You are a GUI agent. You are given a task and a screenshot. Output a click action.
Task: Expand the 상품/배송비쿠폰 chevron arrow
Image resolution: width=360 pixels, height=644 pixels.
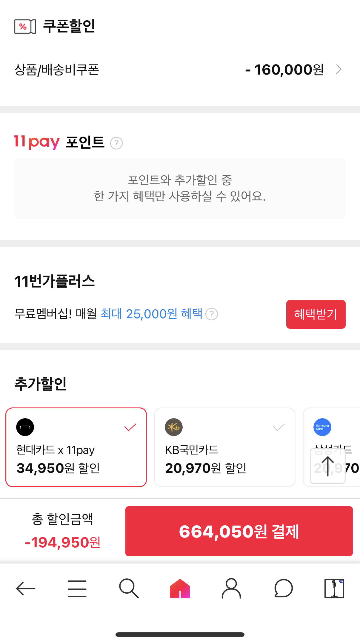click(339, 70)
